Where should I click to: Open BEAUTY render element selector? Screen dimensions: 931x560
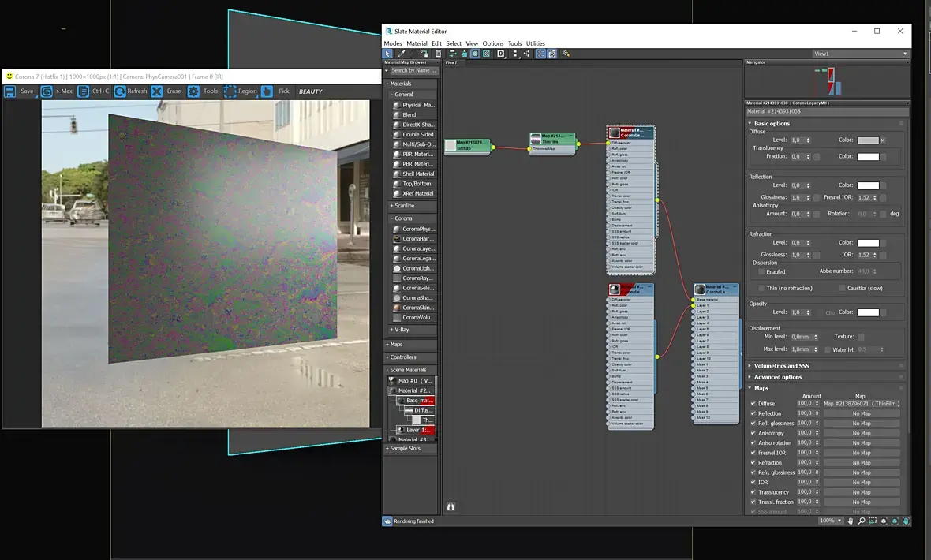pos(311,91)
